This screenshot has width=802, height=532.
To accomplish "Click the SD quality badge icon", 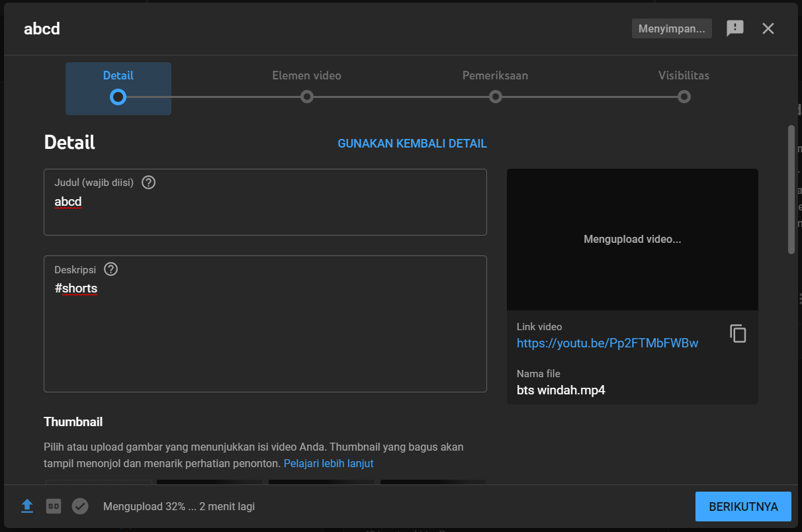I will (53, 506).
